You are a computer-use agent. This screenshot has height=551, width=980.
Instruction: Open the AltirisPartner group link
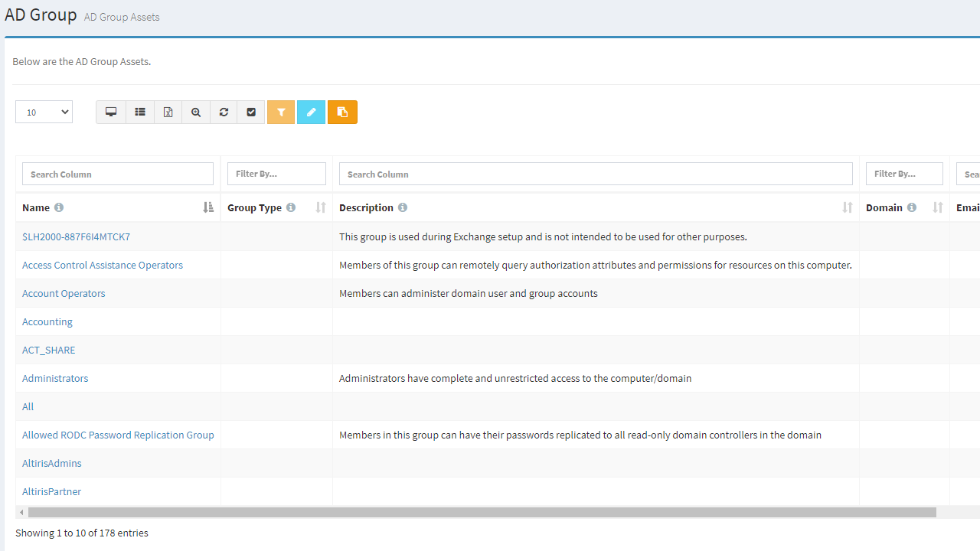pyautogui.click(x=51, y=491)
